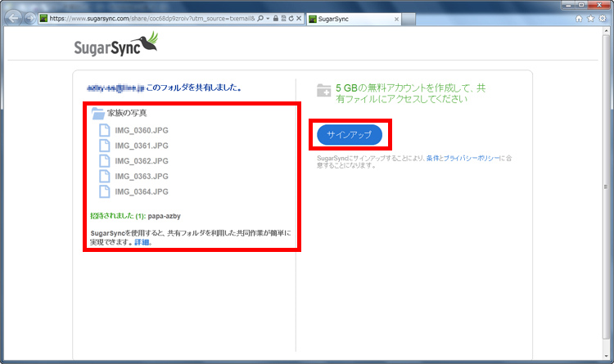Image resolution: width=614 pixels, height=364 pixels.
Task: Click scrollbar down arrow at bottom right
Action: (607, 356)
